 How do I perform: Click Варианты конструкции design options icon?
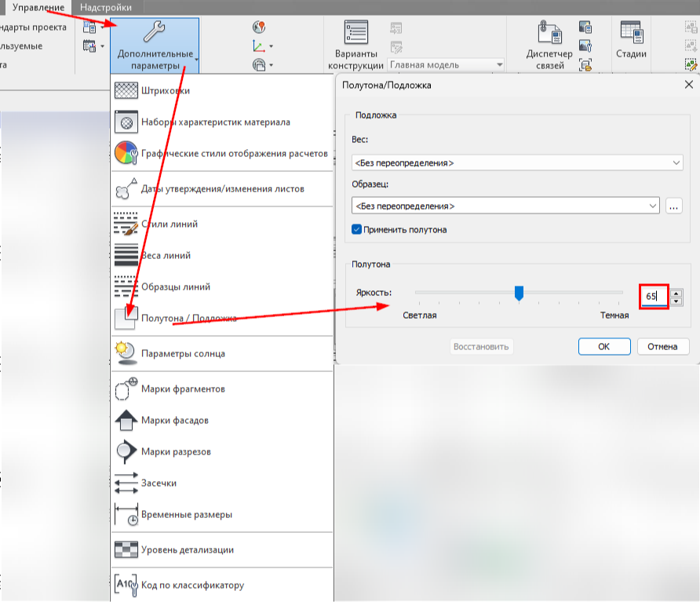click(355, 32)
